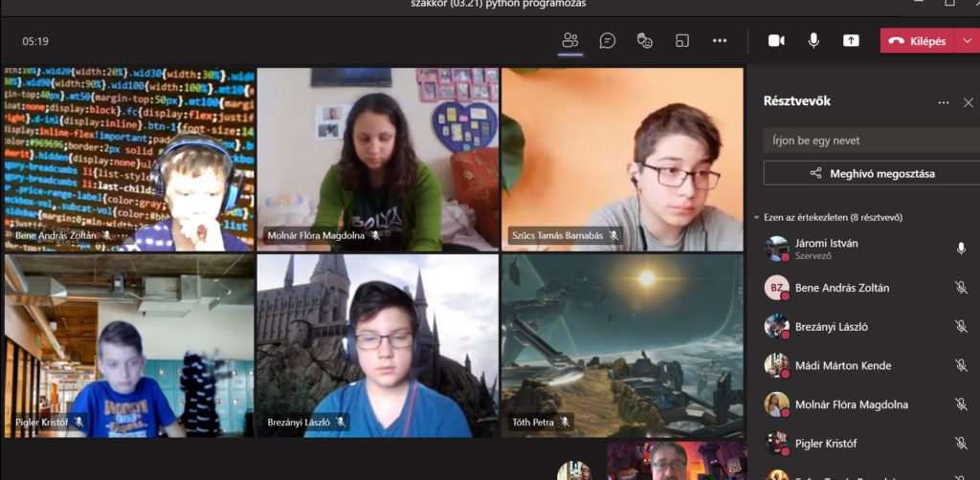
Task: Select the Pigler Kristóf video tile
Action: point(129,345)
